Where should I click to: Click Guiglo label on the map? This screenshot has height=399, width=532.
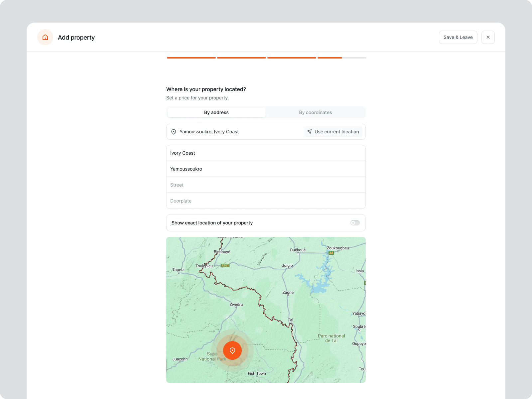[287, 265]
